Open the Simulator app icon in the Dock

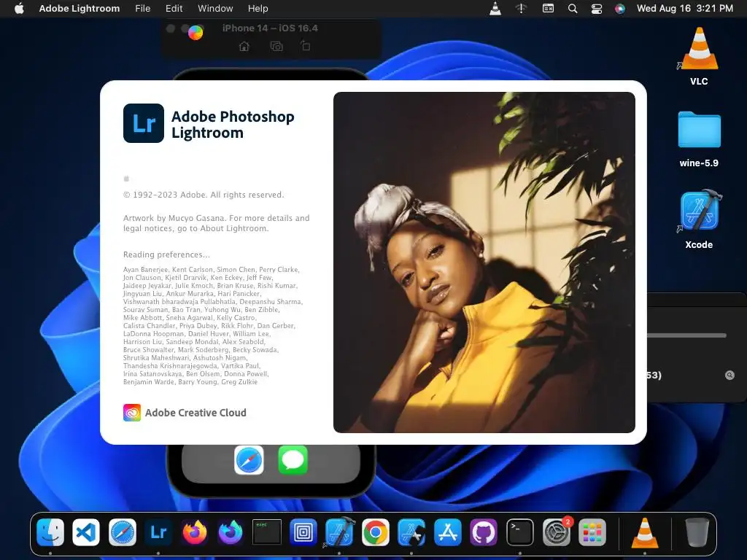pyautogui.click(x=411, y=532)
